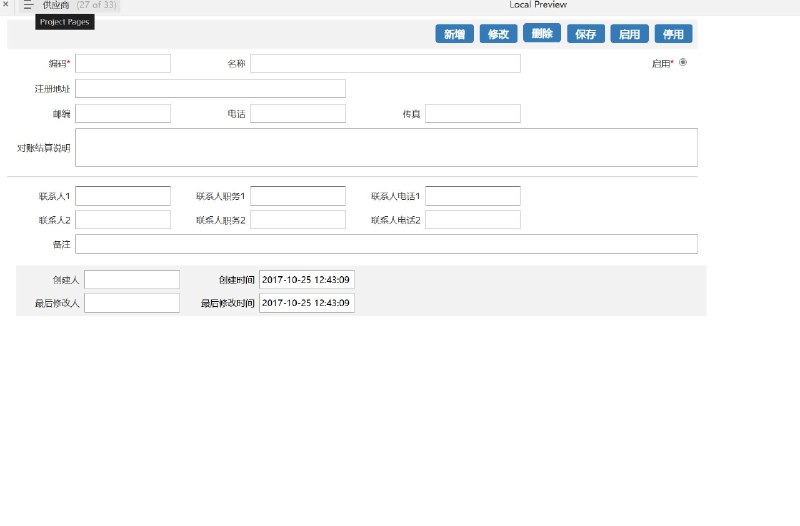
Task: Click the 停用 button
Action: tap(673, 34)
